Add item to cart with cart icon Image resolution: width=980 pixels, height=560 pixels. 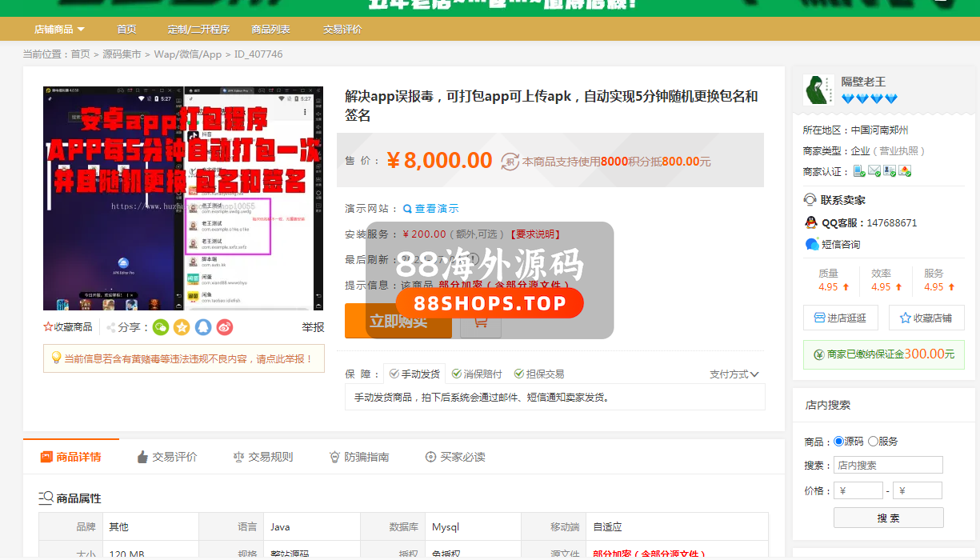click(x=480, y=321)
